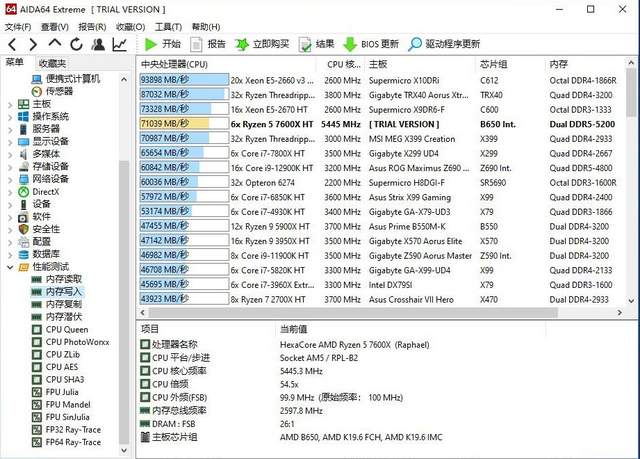This screenshot has height=459, width=640.
Task: Open the 结果 results toolbar button
Action: click(317, 44)
